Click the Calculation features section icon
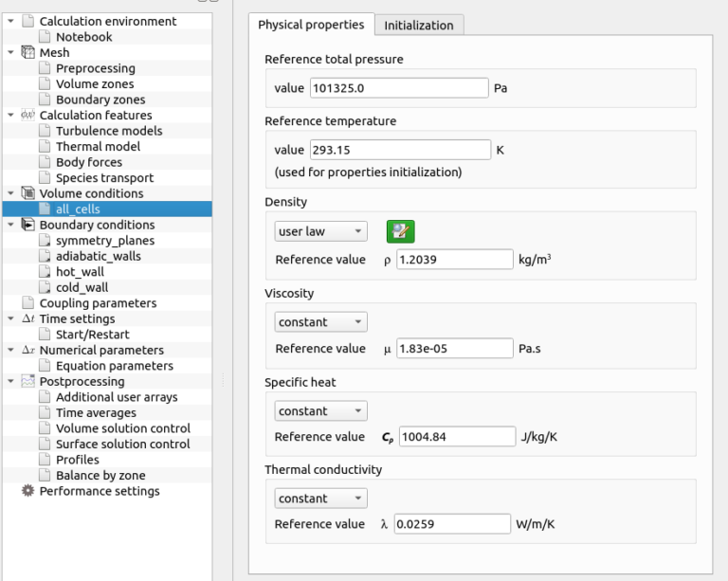The image size is (728, 581). point(27,116)
